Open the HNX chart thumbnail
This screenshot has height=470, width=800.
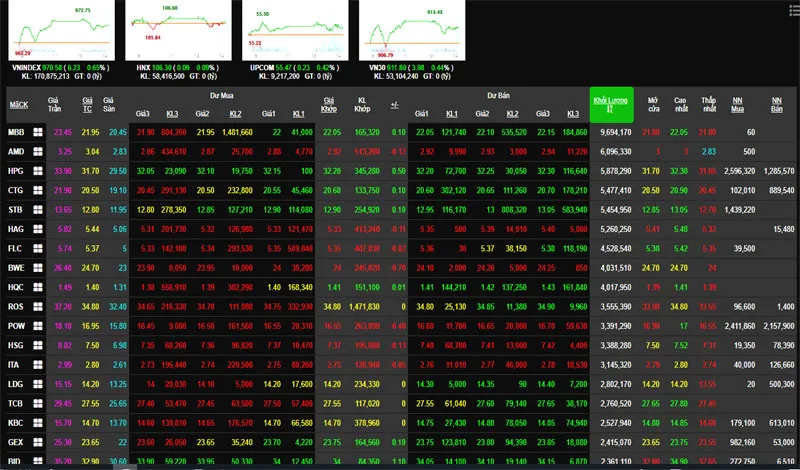[x=179, y=30]
